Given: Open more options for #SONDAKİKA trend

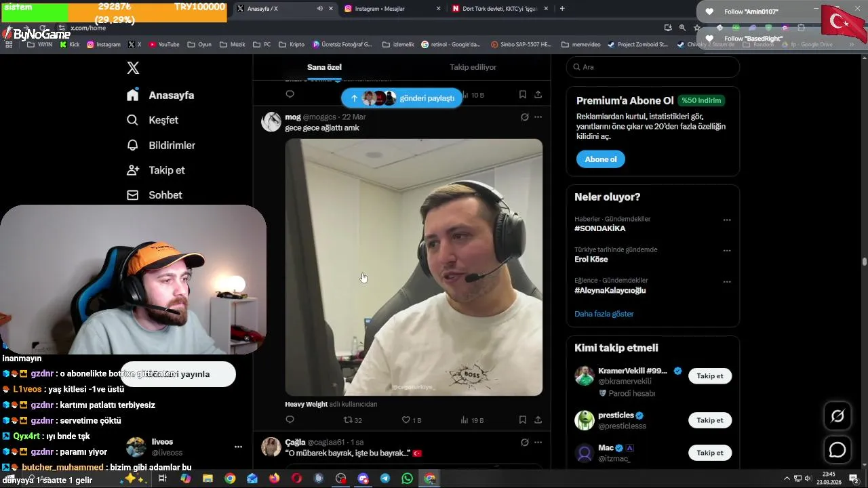Looking at the screenshot, I should click(727, 220).
